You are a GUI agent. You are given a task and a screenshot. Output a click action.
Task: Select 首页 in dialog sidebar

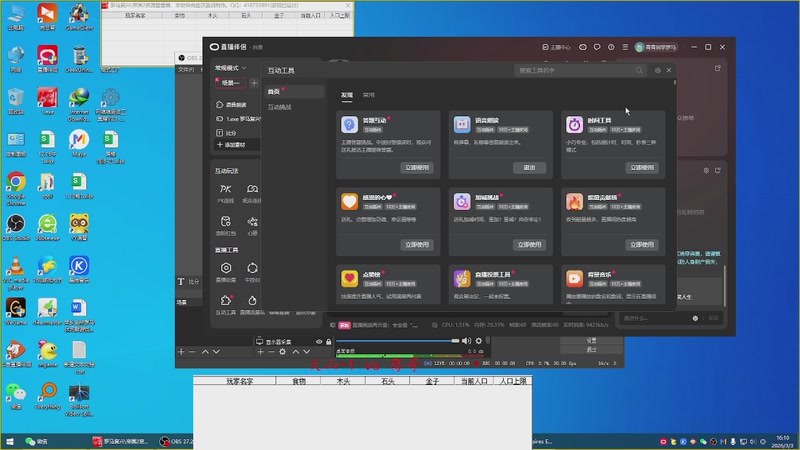coord(294,92)
